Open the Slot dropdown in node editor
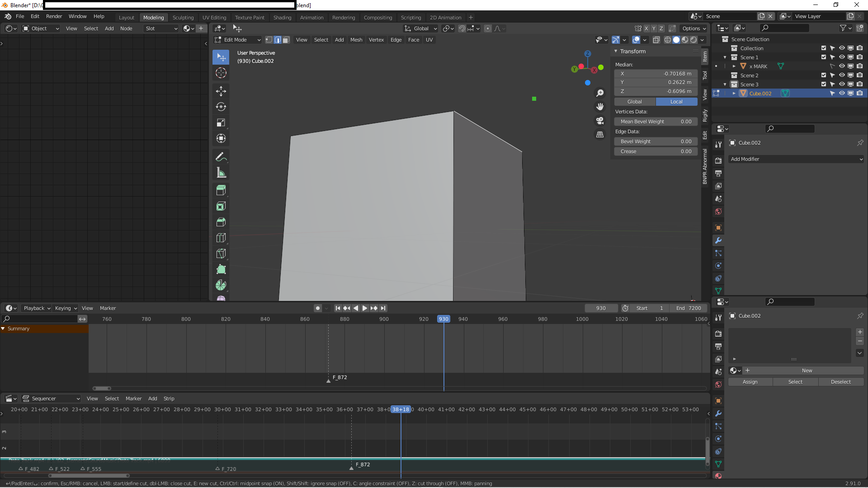 (161, 28)
